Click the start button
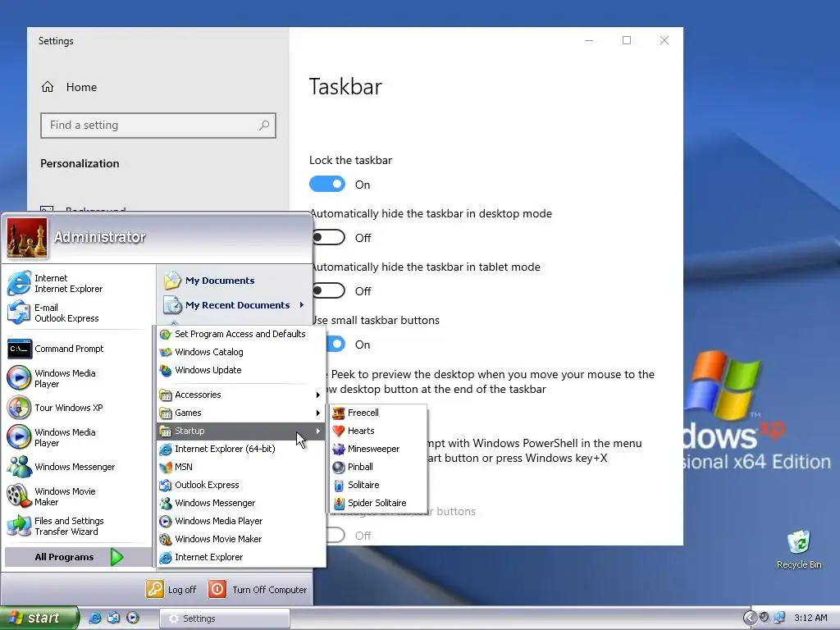The width and height of the screenshot is (840, 630). tap(39, 619)
